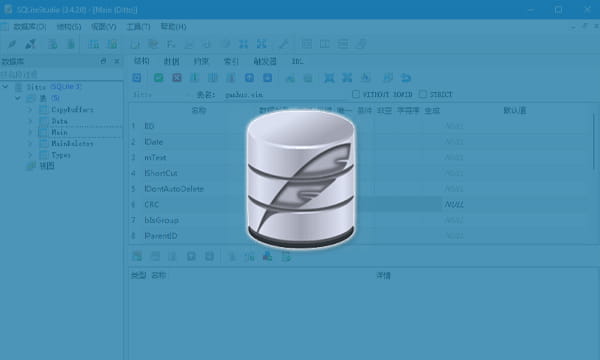Open the 数据库(D) menu

29,27
